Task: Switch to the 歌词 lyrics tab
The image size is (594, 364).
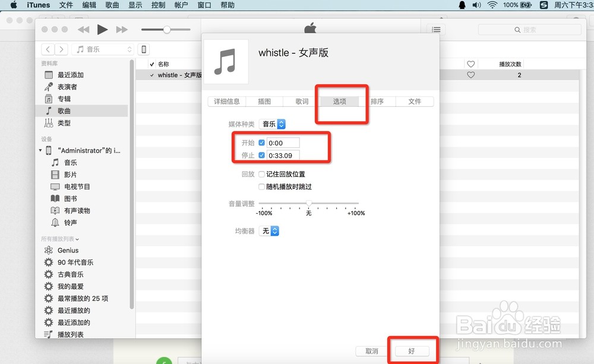Action: [x=302, y=102]
